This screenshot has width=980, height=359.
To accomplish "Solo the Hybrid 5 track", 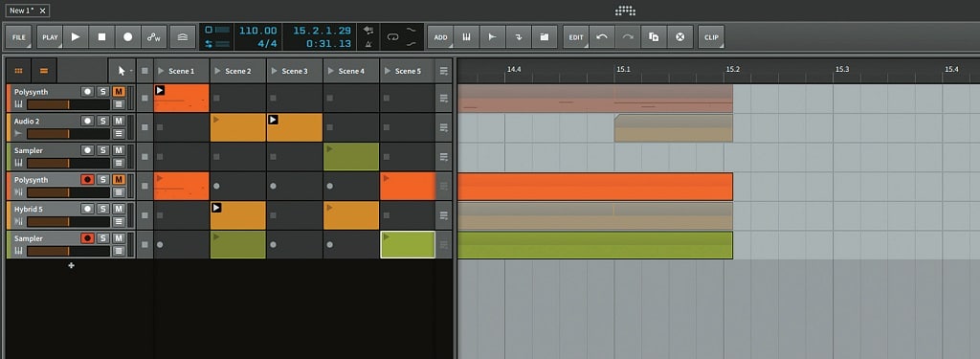I will pyautogui.click(x=103, y=209).
